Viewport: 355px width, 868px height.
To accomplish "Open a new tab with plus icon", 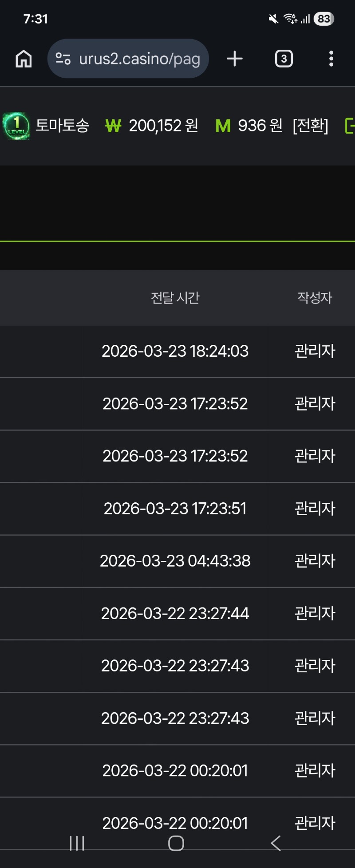I will 235,59.
